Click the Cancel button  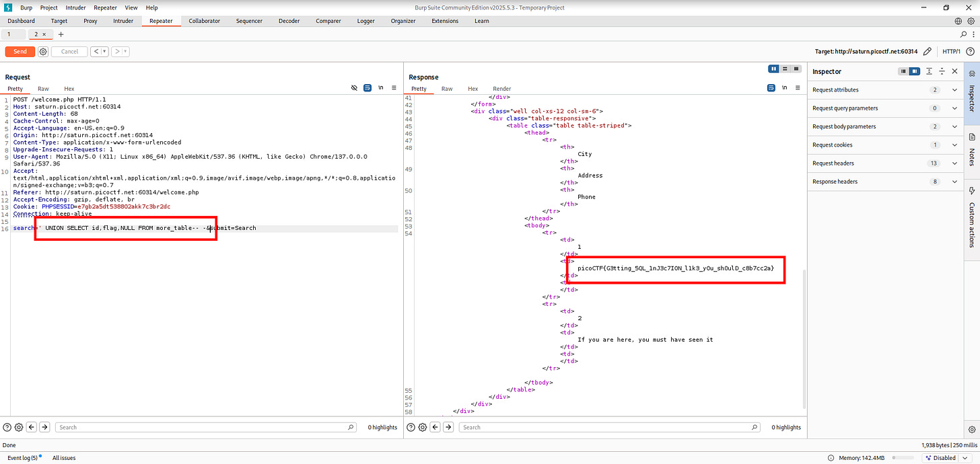(69, 51)
